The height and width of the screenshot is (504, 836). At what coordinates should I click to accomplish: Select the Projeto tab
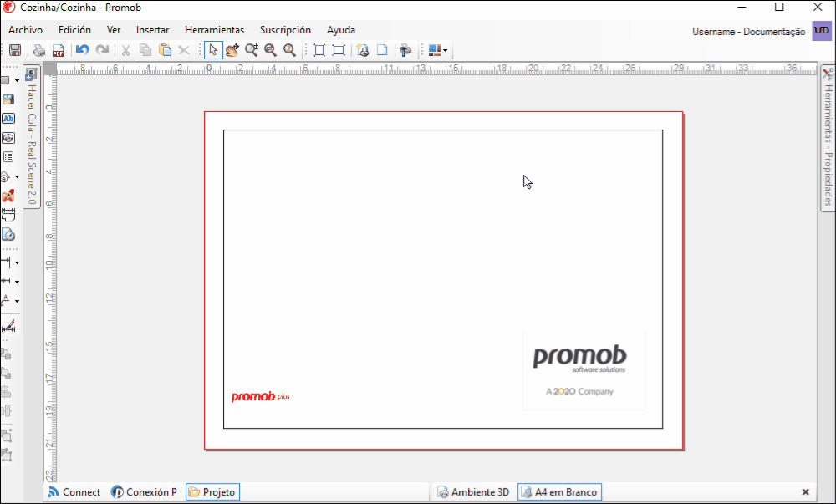point(212,492)
